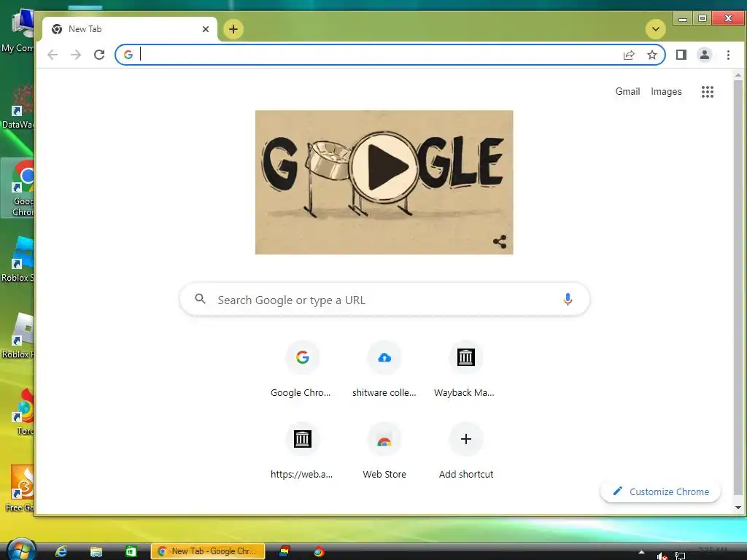This screenshot has height=560, width=747.
Task: Expand the tab search dropdown
Action: tap(656, 29)
